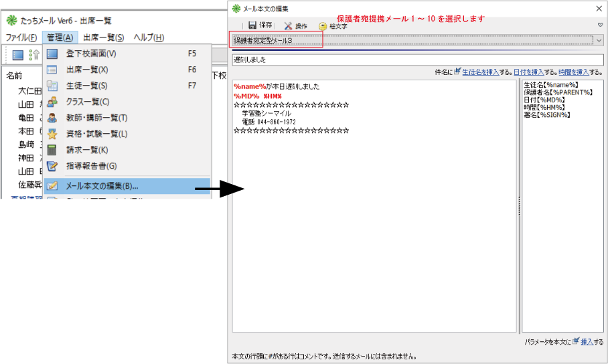Choose クラス一覧(C) from the menu
The height and width of the screenshot is (364, 608).
click(x=127, y=102)
